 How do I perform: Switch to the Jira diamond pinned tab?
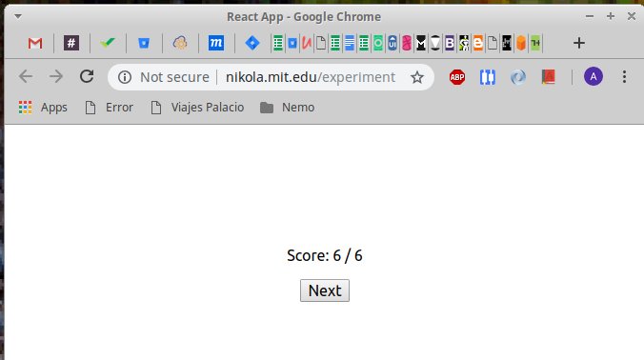(252, 43)
